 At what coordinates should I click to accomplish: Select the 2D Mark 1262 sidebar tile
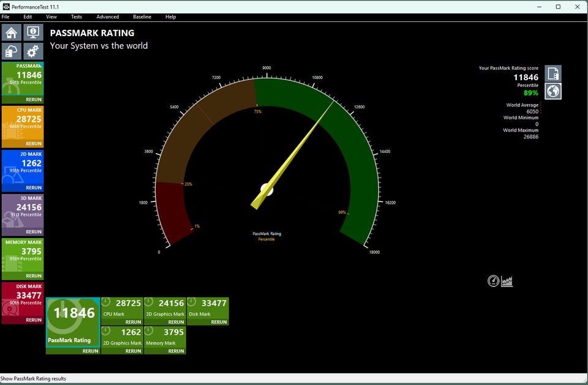23,167
